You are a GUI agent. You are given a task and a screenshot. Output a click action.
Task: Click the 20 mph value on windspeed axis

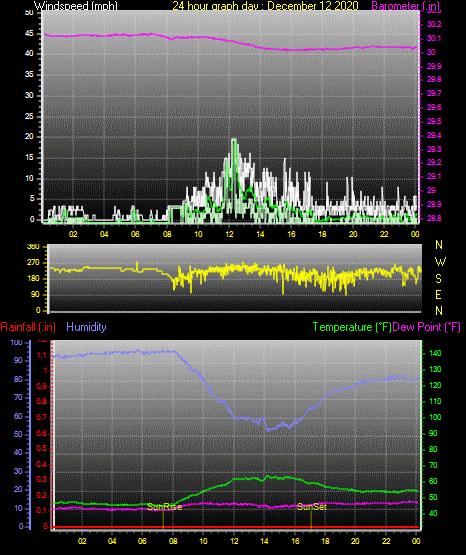pyautogui.click(x=29, y=137)
